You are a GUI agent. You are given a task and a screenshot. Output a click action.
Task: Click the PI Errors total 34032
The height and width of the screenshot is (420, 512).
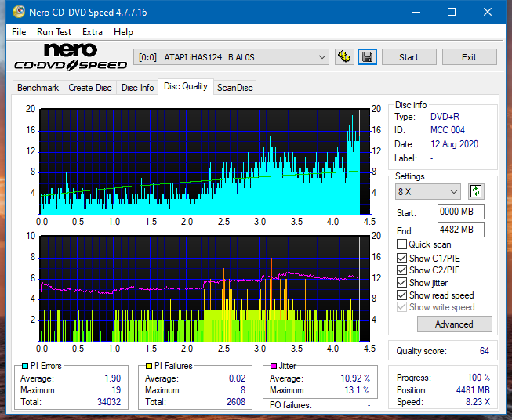[109, 402]
